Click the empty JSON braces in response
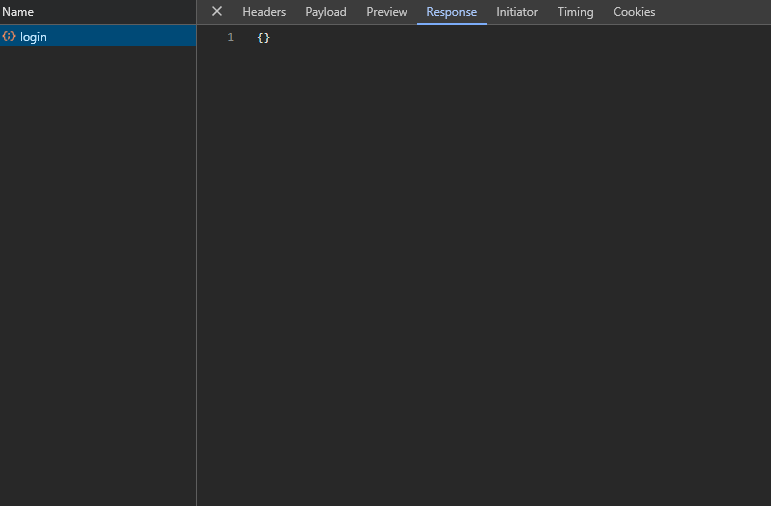This screenshot has height=506, width=771. 264,37
